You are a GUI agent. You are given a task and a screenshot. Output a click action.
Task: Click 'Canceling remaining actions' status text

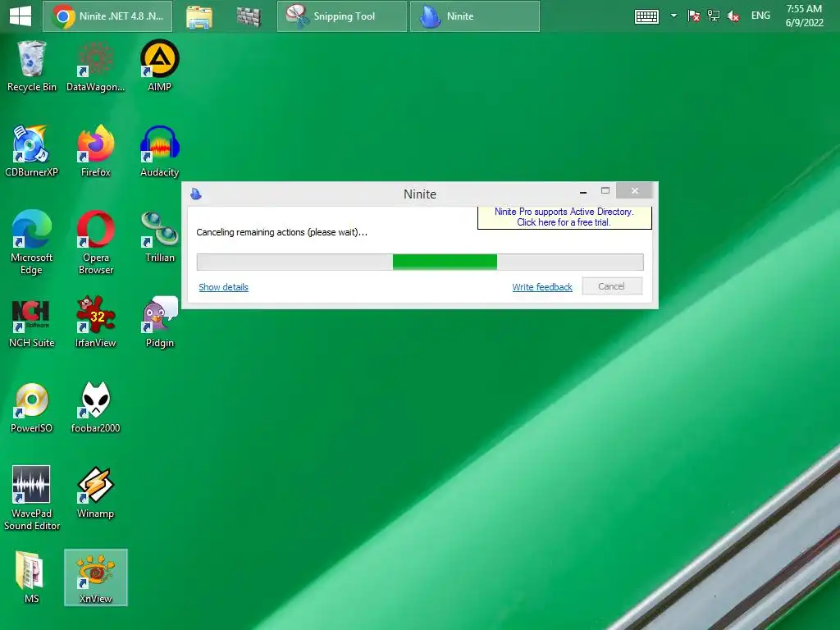(x=282, y=232)
